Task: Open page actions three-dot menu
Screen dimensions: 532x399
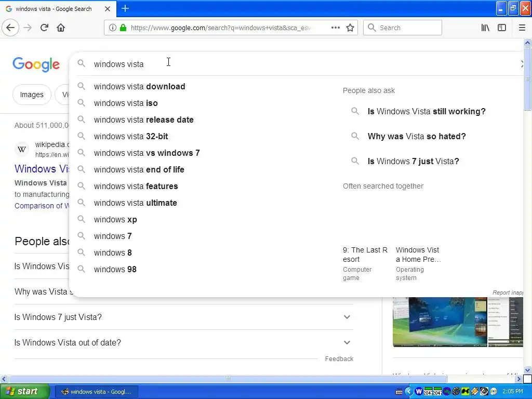Action: click(335, 28)
